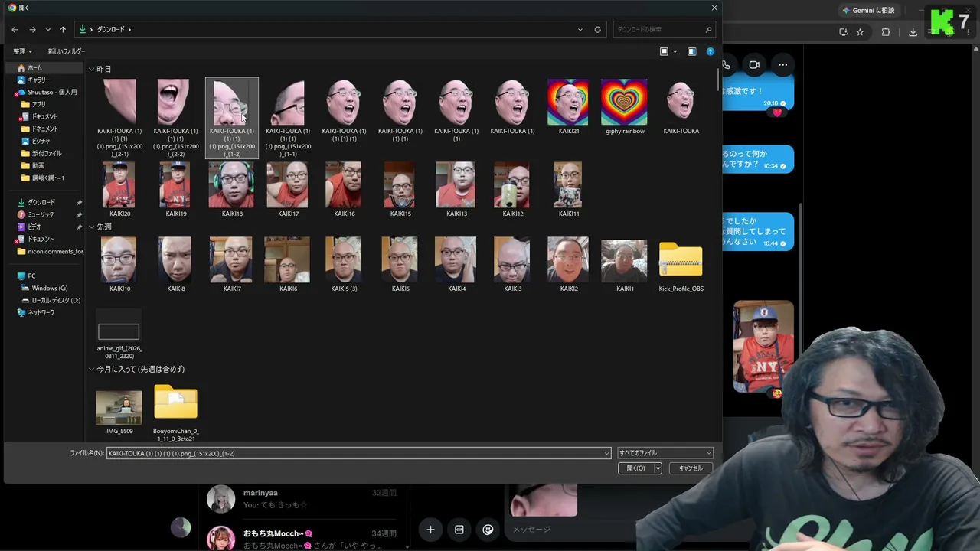Click the キャンセル button
Image resolution: width=980 pixels, height=551 pixels.
click(x=691, y=468)
